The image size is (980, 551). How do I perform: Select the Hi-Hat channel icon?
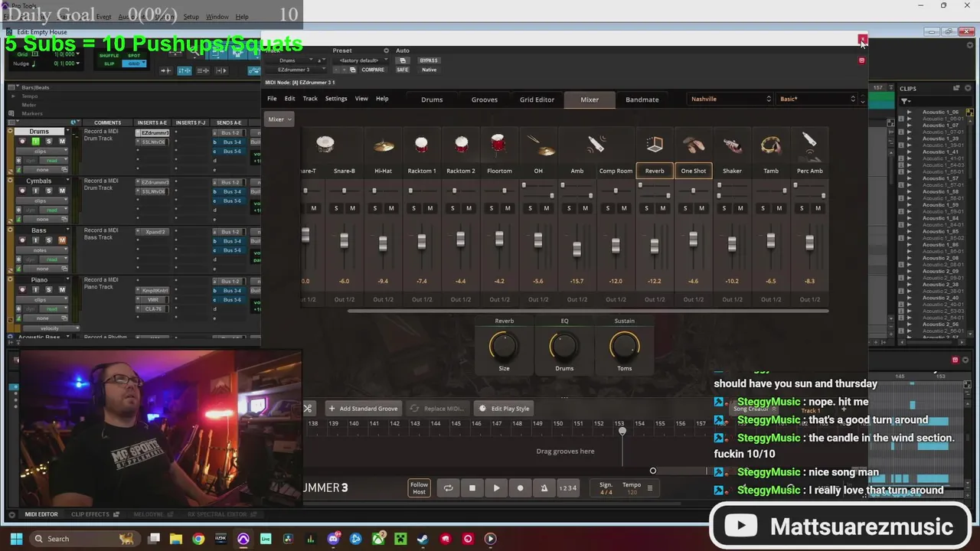point(383,145)
